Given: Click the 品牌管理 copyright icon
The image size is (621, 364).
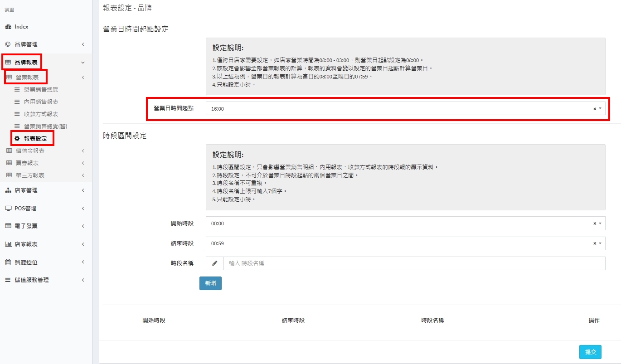Looking at the screenshot, I should 8,44.
